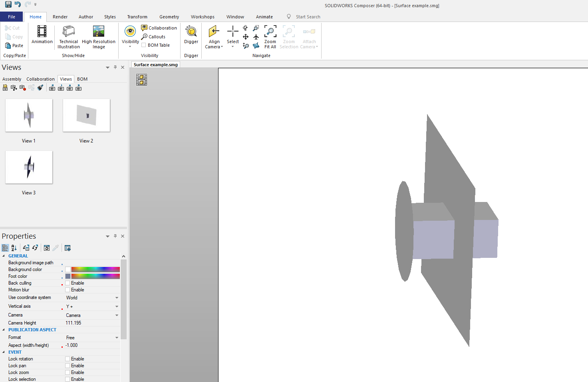The image size is (588, 382).
Task: Select the Pan mode icon with four arrows
Action: (x=246, y=37)
